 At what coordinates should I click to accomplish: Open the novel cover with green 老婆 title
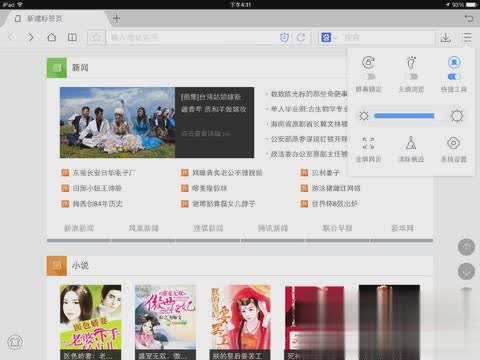91,322
